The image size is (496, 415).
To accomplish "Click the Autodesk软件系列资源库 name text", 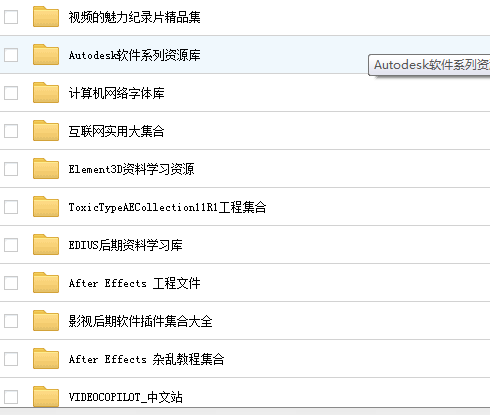I will (x=134, y=55).
